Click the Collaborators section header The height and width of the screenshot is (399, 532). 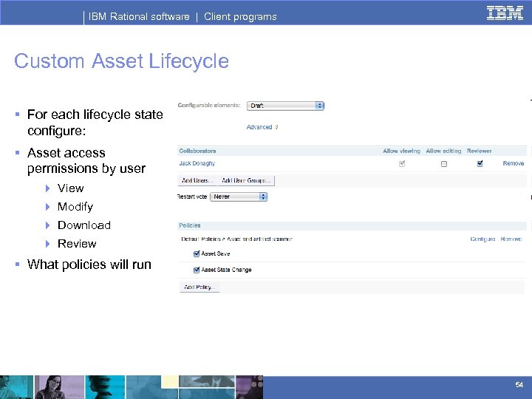click(x=197, y=151)
